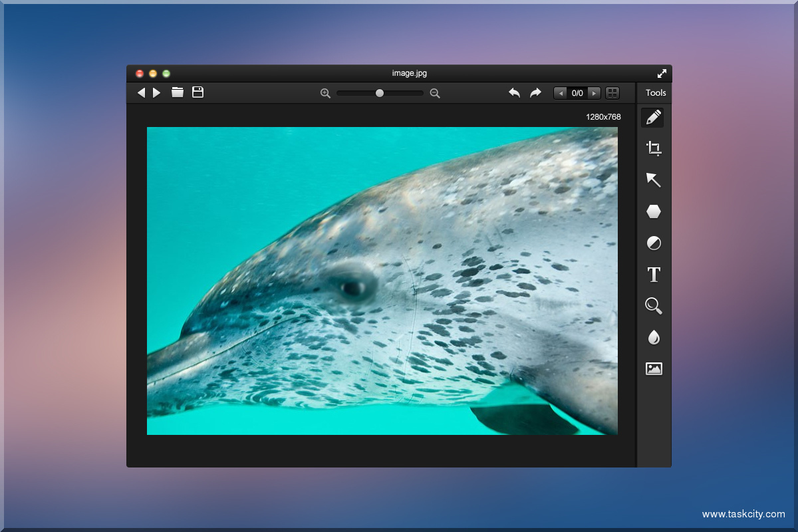Select the Blur droplet tool
Viewport: 798px width, 532px height.
pyautogui.click(x=654, y=337)
